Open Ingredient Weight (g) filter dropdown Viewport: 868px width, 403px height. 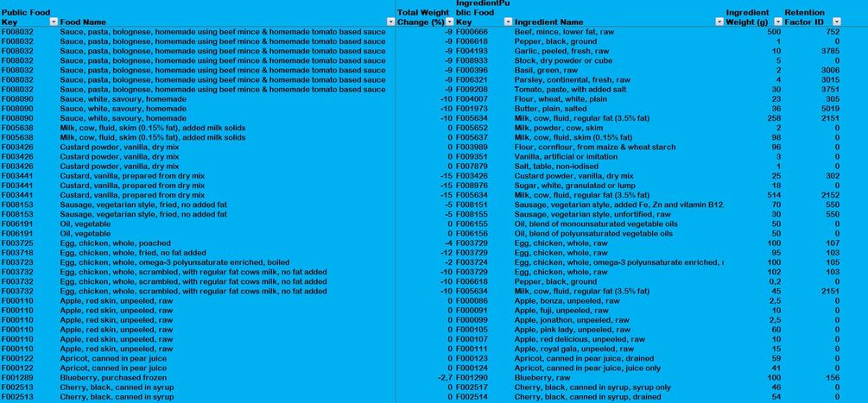[778, 22]
